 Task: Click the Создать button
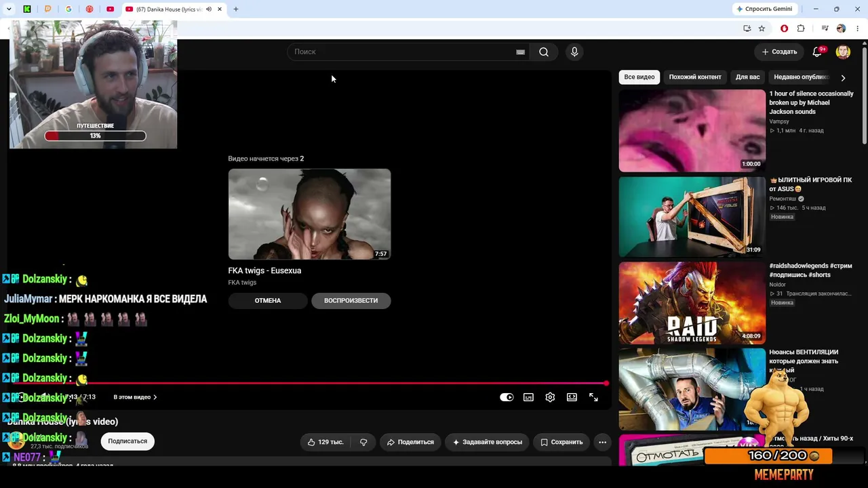(779, 52)
